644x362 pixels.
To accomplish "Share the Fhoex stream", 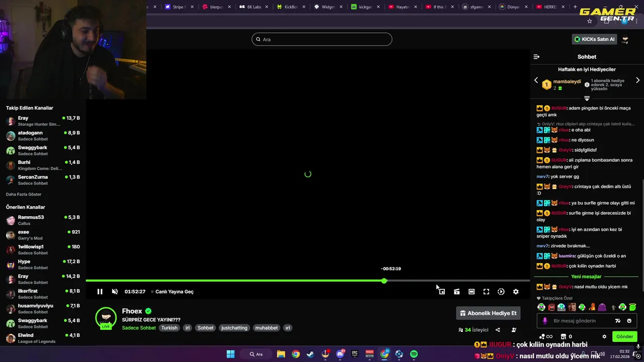I will pyautogui.click(x=498, y=330).
